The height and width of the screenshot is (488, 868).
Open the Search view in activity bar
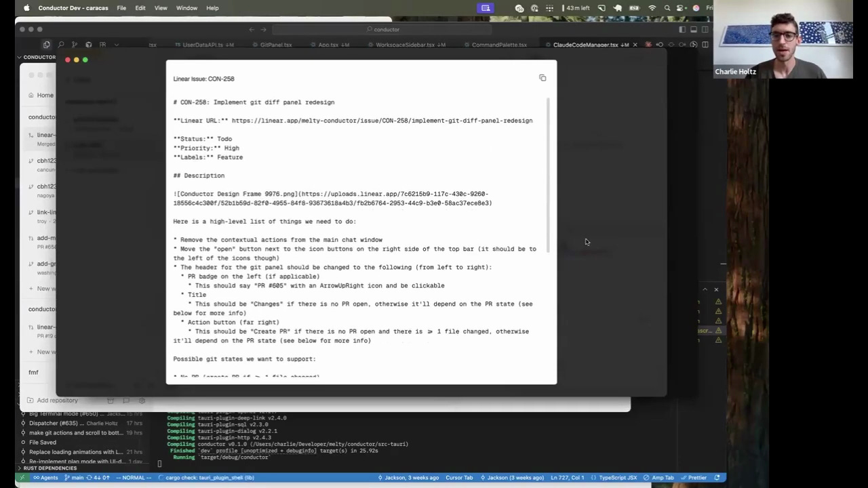(x=60, y=45)
